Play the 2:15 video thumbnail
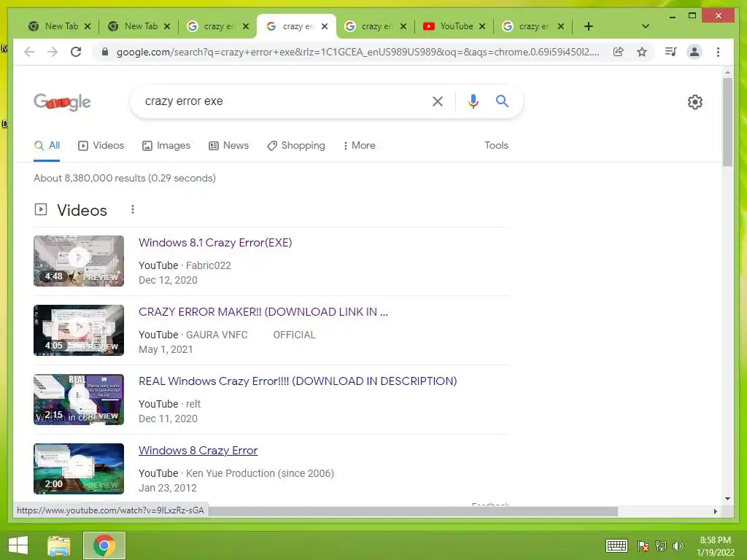Screen dimensions: 747x560 [79, 400]
